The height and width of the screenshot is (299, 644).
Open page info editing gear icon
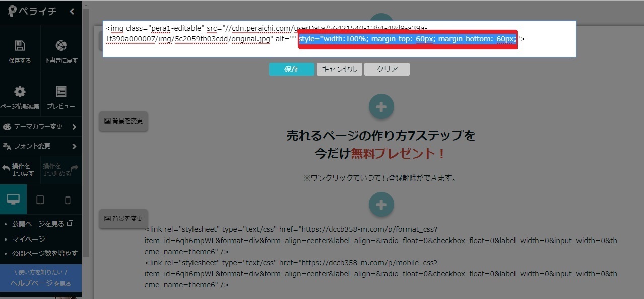(x=20, y=92)
